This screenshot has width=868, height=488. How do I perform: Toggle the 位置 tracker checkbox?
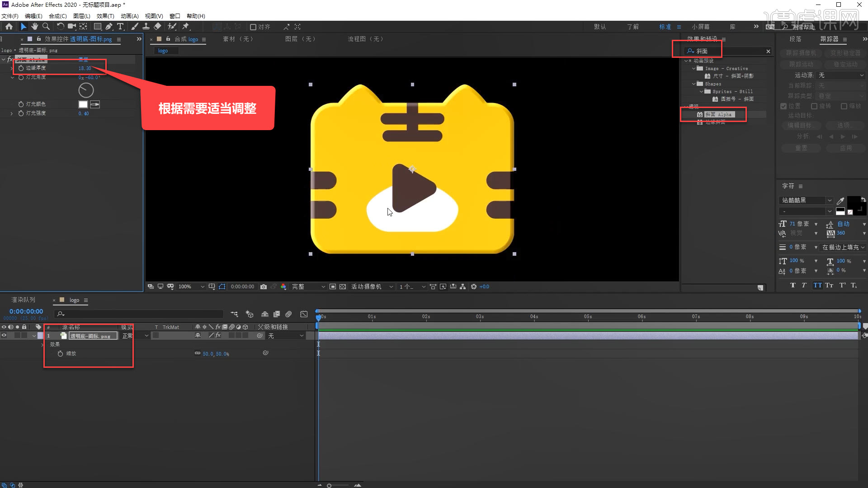[784, 106]
